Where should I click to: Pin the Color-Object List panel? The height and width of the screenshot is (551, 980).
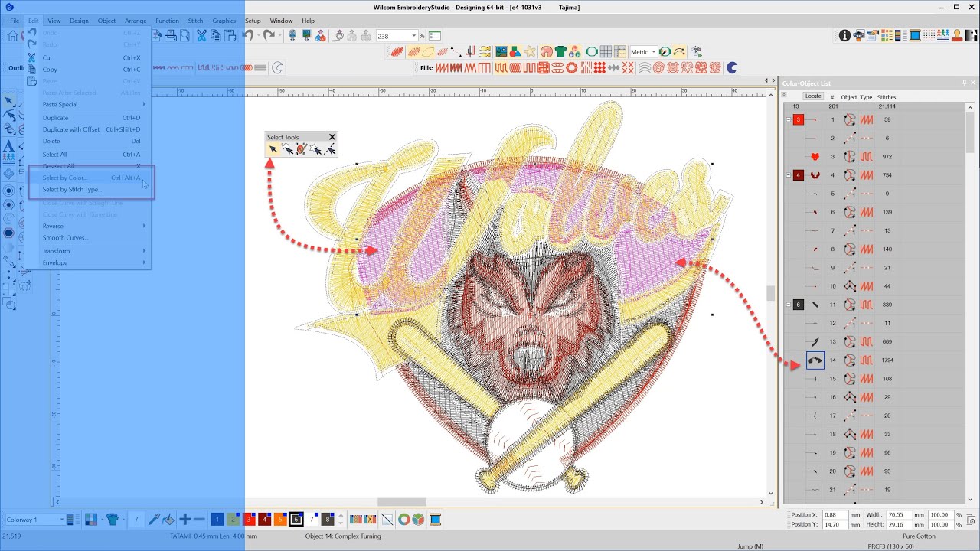(964, 83)
